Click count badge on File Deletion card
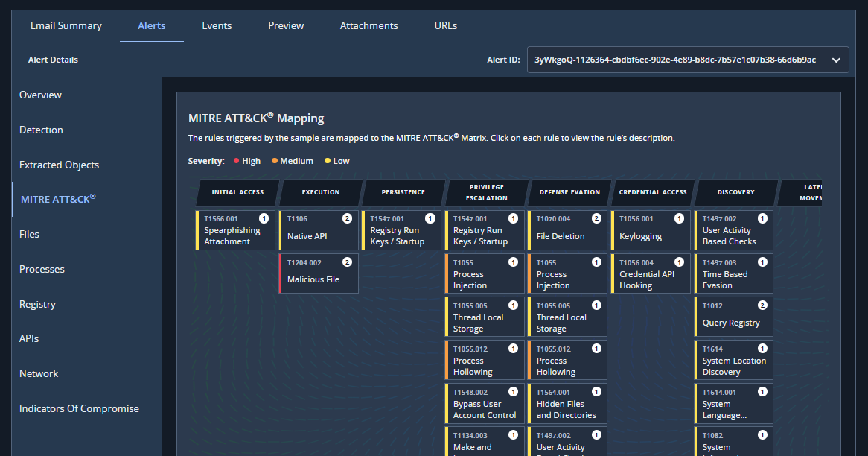868x456 pixels. click(x=596, y=218)
